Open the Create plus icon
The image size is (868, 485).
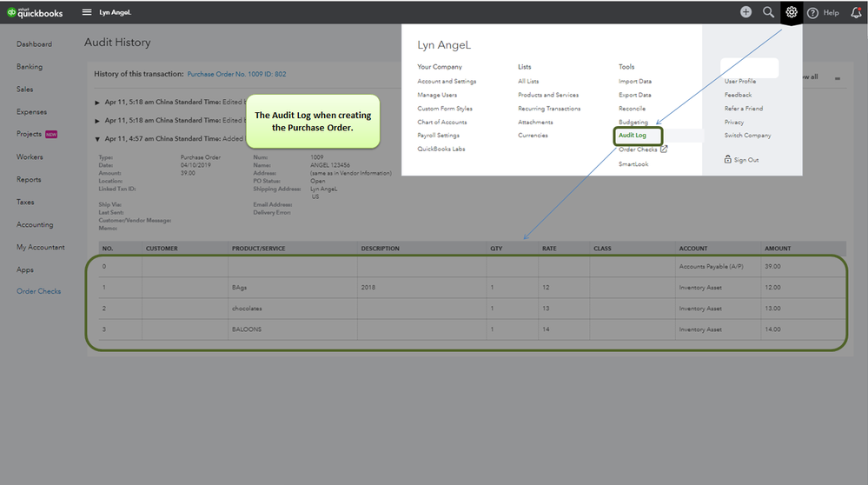746,12
